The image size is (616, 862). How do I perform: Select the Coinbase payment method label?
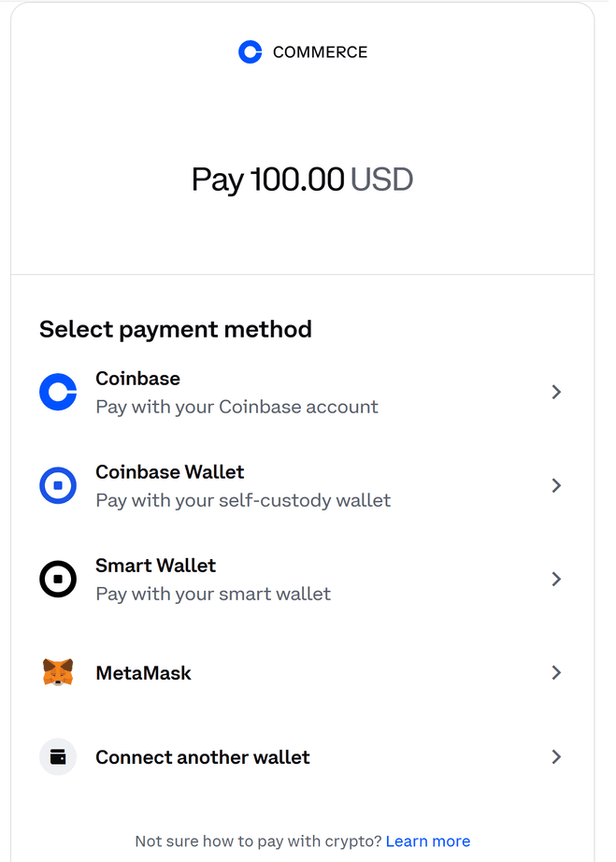[137, 379]
